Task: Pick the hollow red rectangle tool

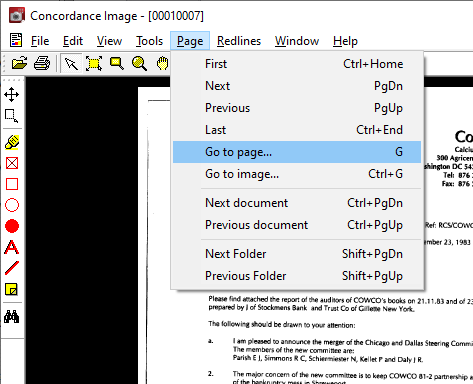Action: [12, 184]
